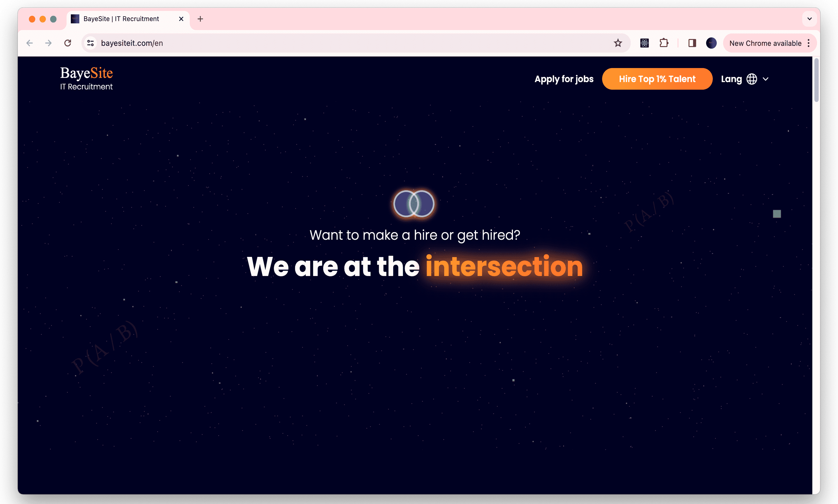Screen dimensions: 838x504
Task: Click the Apply for jobs link
Action: [564, 78]
